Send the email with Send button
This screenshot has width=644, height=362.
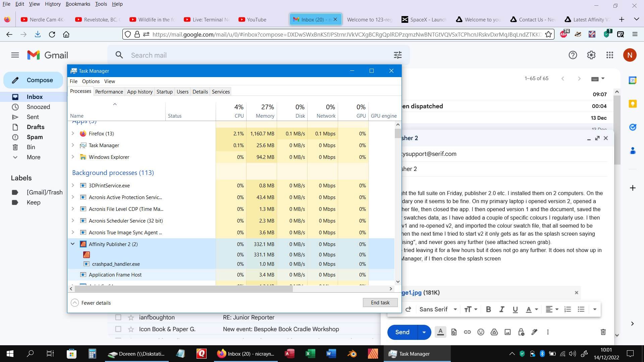pyautogui.click(x=402, y=332)
